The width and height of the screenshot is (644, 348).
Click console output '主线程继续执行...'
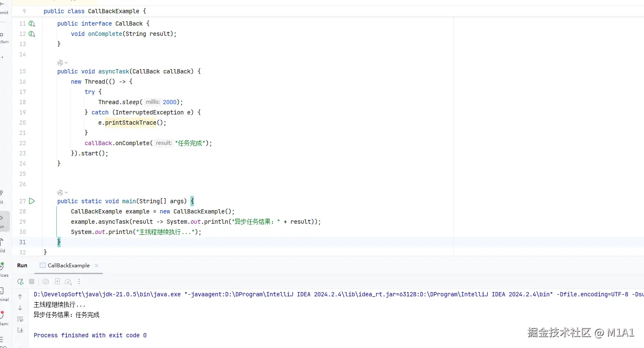coord(60,304)
